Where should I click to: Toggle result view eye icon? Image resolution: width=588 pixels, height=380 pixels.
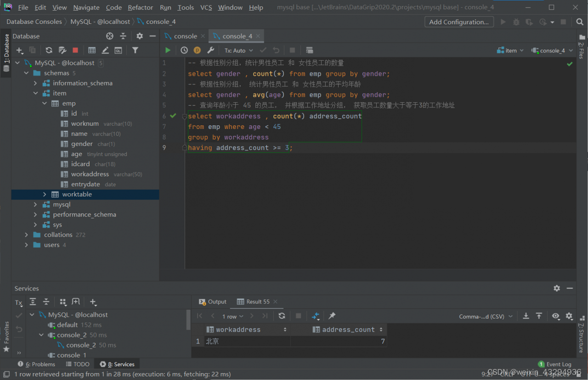556,316
